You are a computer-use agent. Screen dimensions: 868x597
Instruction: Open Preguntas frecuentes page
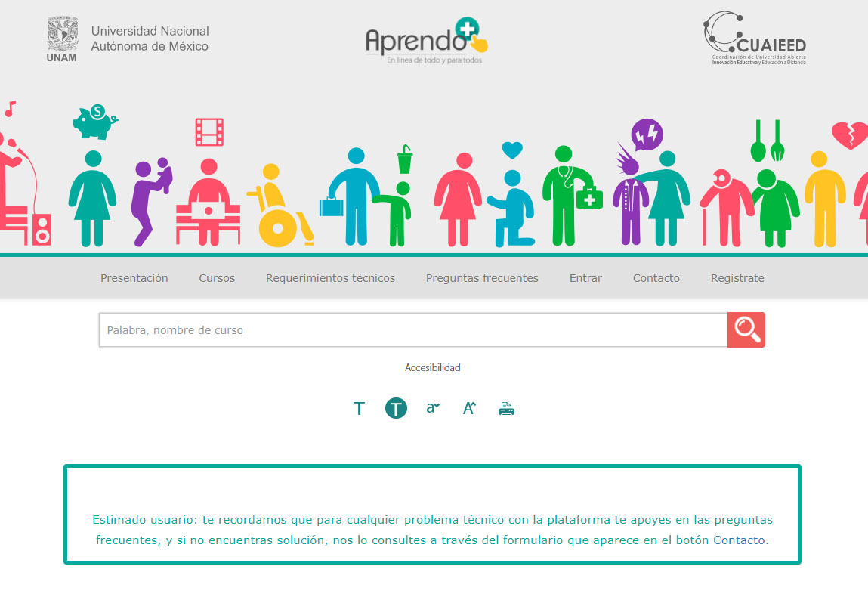[x=482, y=278]
